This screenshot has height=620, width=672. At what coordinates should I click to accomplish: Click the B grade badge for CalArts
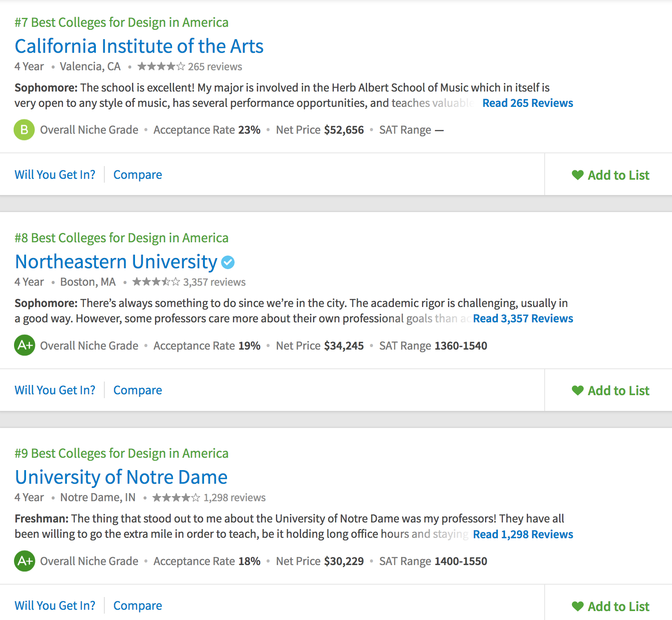[x=24, y=130]
